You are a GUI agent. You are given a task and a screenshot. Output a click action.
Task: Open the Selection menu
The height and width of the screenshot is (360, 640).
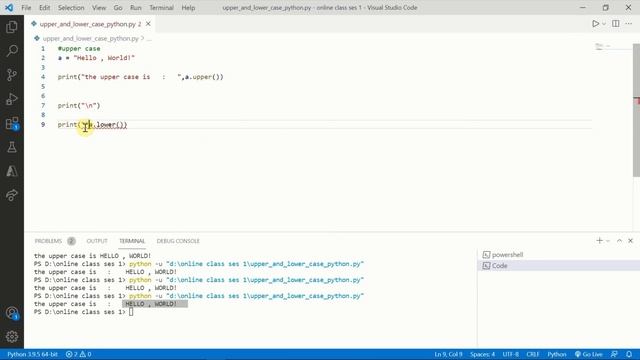(71, 8)
